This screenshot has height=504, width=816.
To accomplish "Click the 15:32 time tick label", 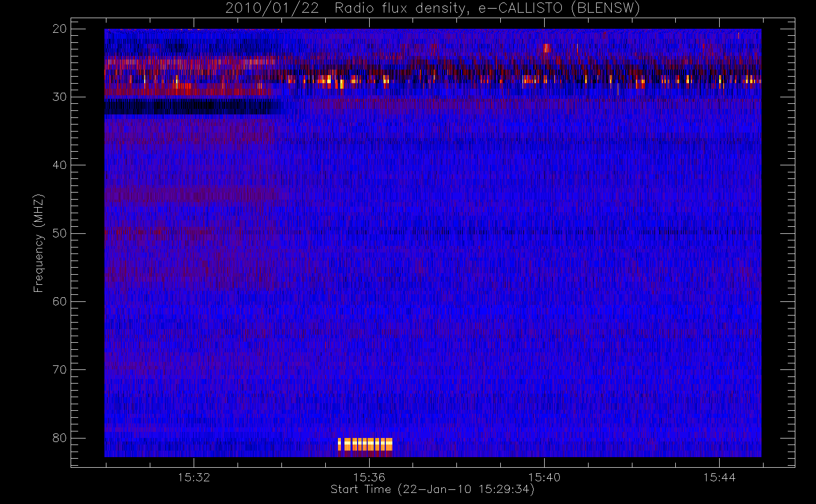I will [x=194, y=477].
